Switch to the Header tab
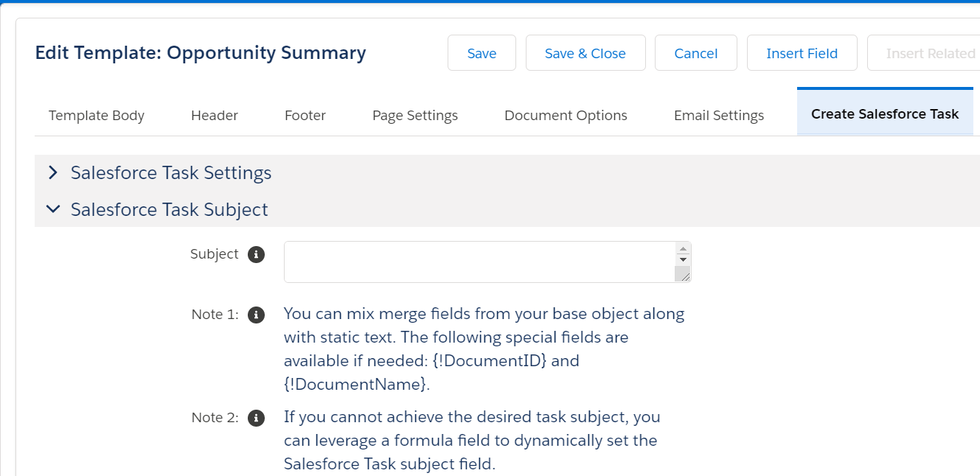The width and height of the screenshot is (980, 476). click(x=215, y=116)
